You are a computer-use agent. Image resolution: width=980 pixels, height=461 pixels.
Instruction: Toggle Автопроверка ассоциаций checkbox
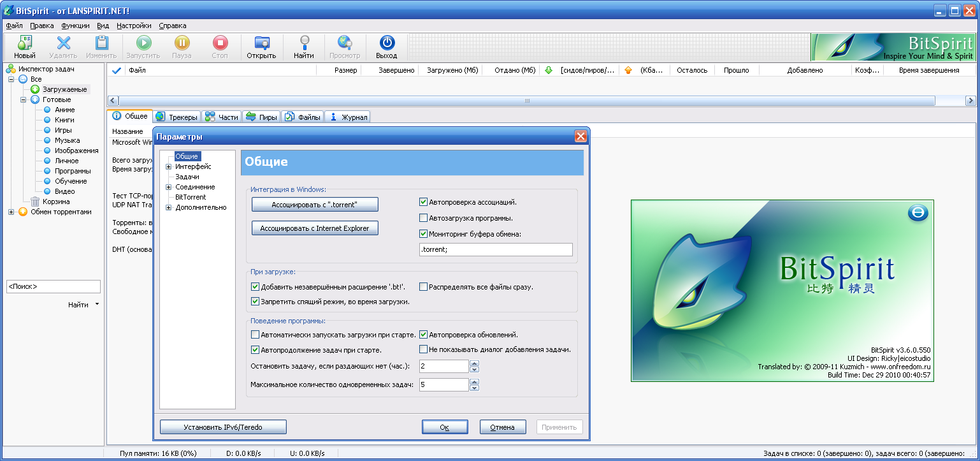tap(423, 202)
